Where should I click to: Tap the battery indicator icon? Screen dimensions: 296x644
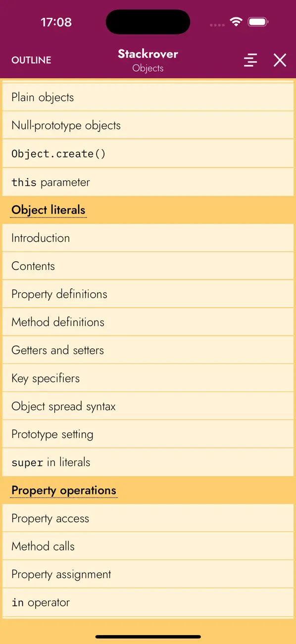click(x=258, y=21)
